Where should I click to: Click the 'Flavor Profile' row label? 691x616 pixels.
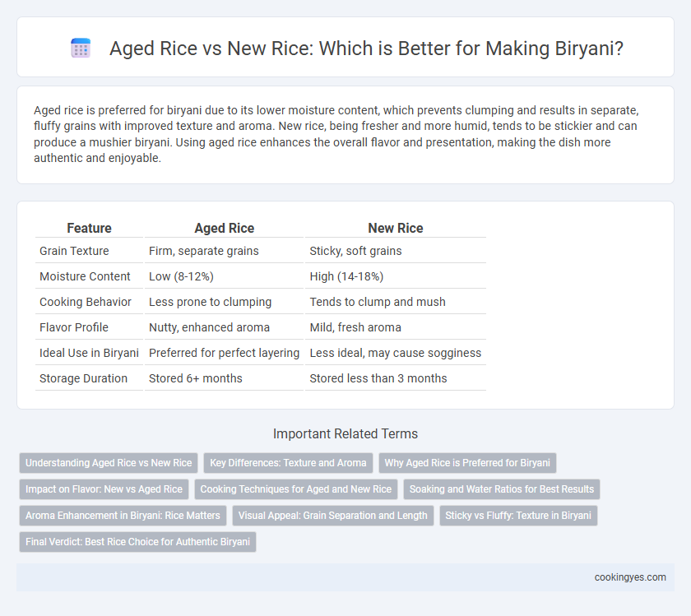pyautogui.click(x=73, y=327)
